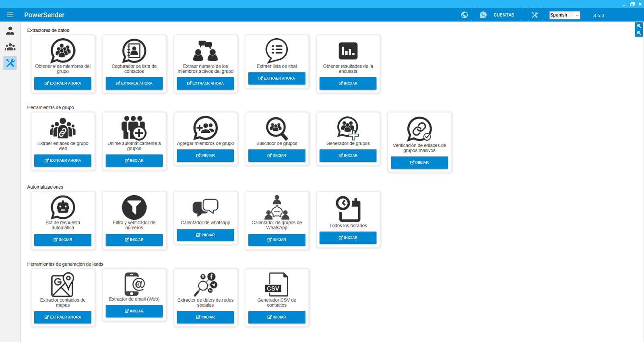Viewport: 644px width, 342px height.
Task: Click the globe icon in header
Action: [464, 15]
